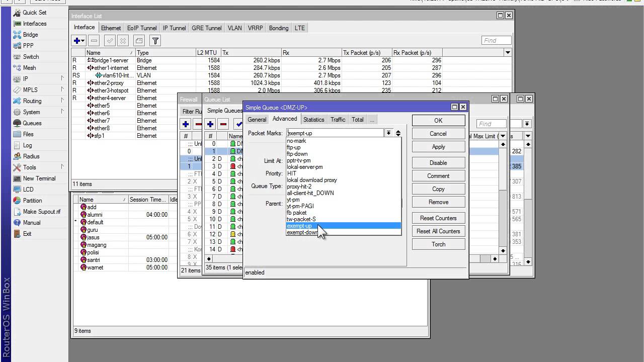Open the LCD sidebar entry
The width and height of the screenshot is (644, 362).
point(28,190)
